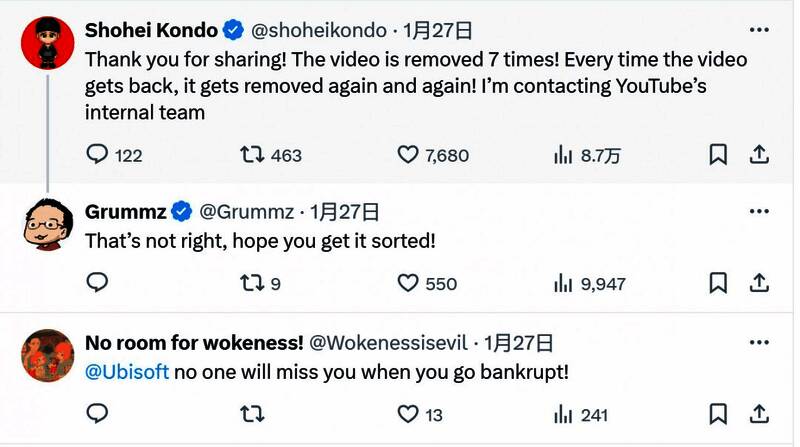Screen dimensions: 800x447
Task: Bookmark Grummz's reply
Action: [718, 283]
